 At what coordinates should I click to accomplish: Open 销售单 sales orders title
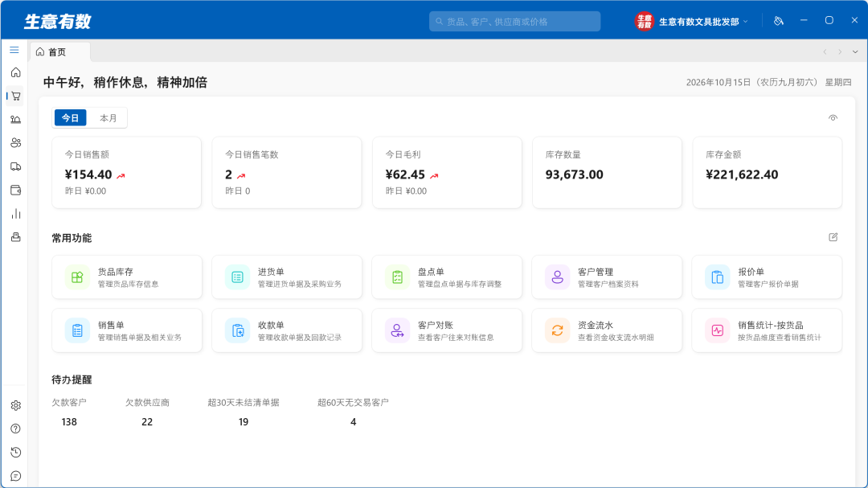111,325
